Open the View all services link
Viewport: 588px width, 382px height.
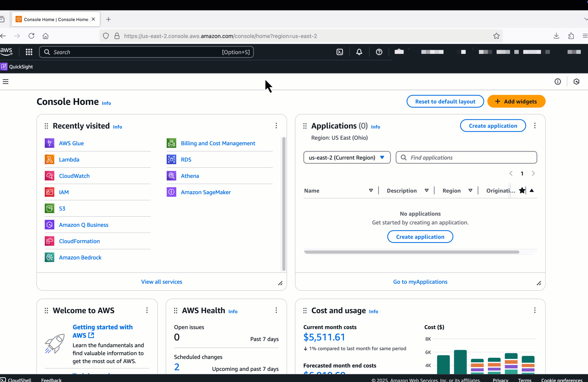tap(162, 282)
